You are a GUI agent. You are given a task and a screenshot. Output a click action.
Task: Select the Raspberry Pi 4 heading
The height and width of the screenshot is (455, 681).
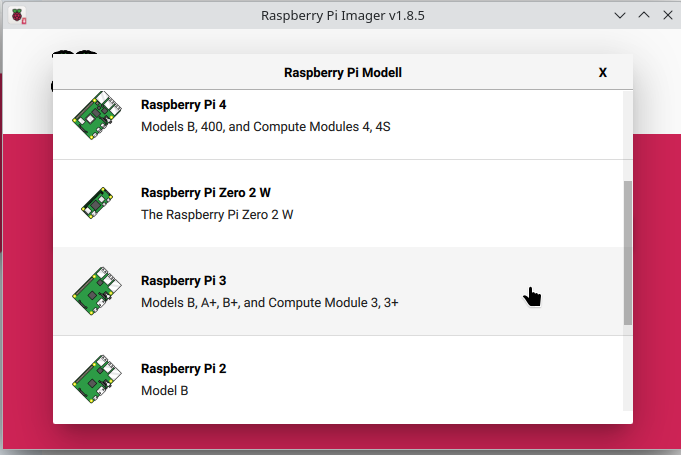tap(184, 104)
